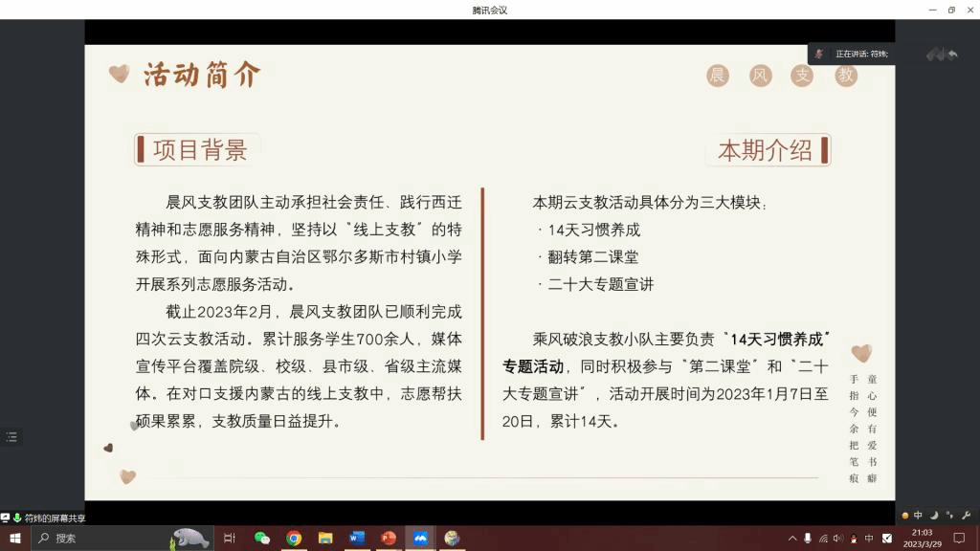Launch Google Chrome from the taskbar
This screenshot has height=551, width=980.
(x=294, y=539)
